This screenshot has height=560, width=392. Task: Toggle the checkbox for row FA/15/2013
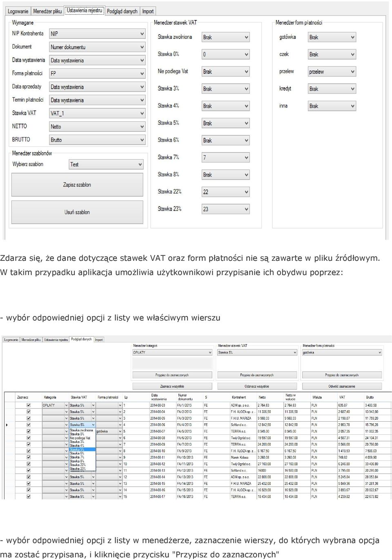coord(29,490)
